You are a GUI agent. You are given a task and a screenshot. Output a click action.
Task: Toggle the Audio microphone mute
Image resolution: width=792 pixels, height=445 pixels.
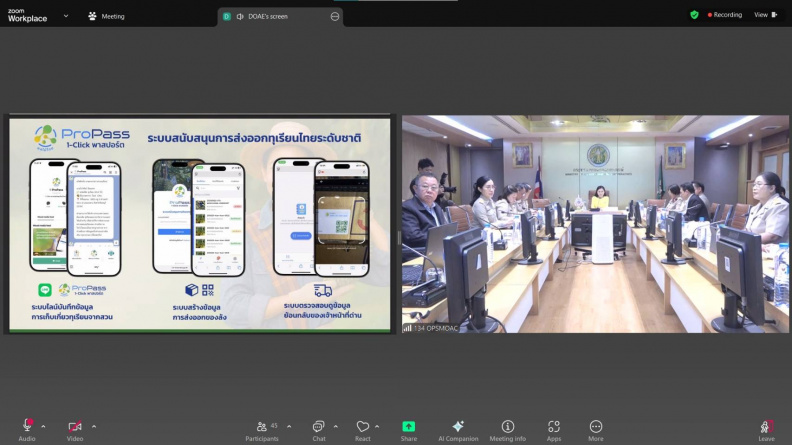click(27, 430)
